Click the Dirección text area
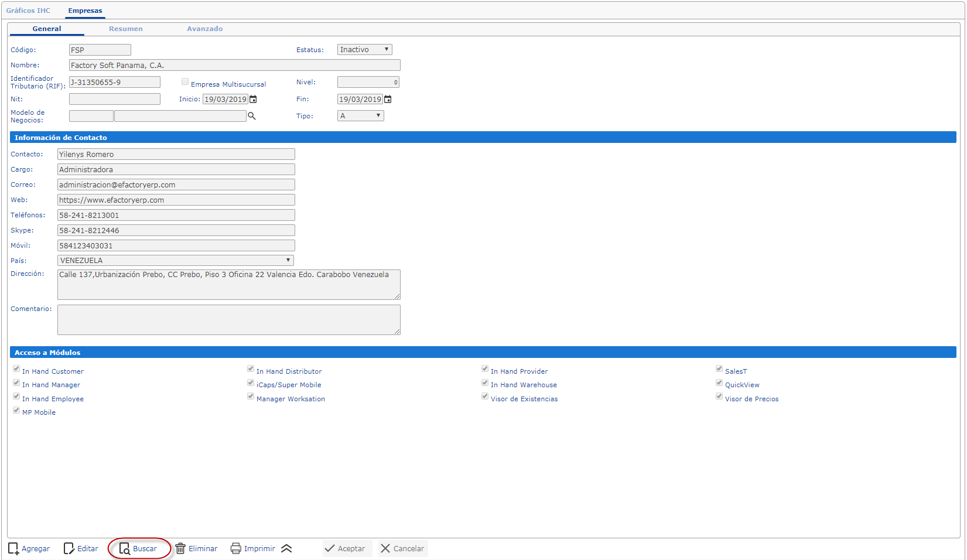Screen dimensions: 967x560 point(229,285)
